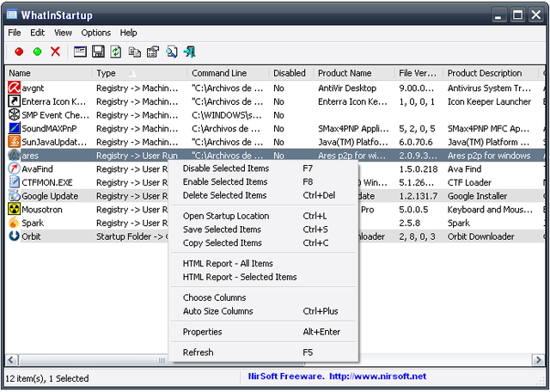Select the SoundMAXPnP row name
Screen dimensions: 550x392
(49, 129)
